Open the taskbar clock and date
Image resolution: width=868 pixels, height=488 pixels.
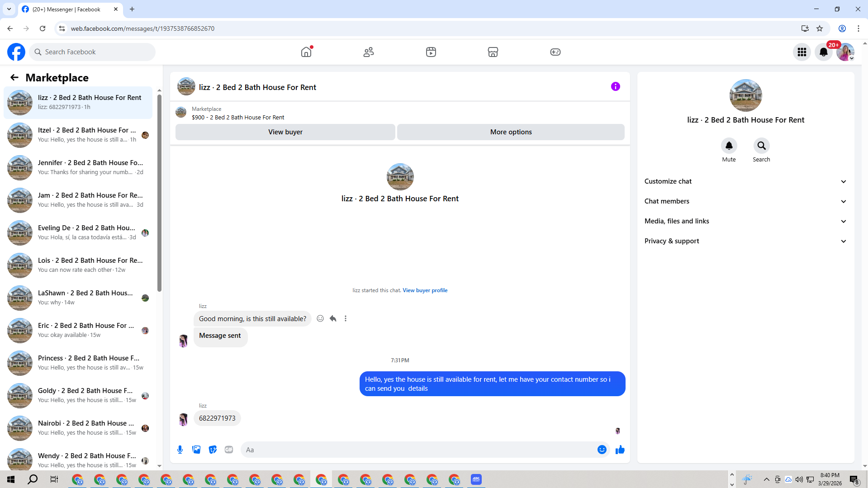[830, 479]
